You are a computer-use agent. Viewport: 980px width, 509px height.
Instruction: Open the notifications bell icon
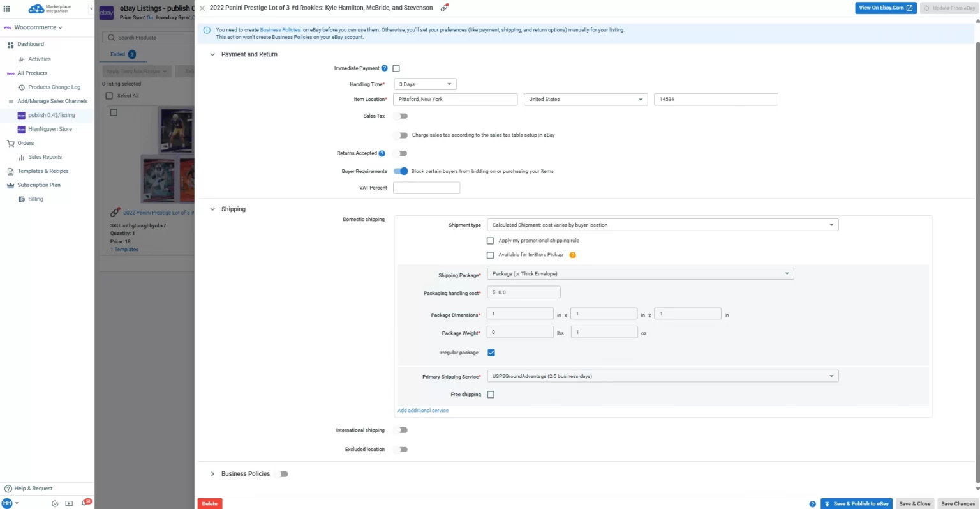[84, 503]
